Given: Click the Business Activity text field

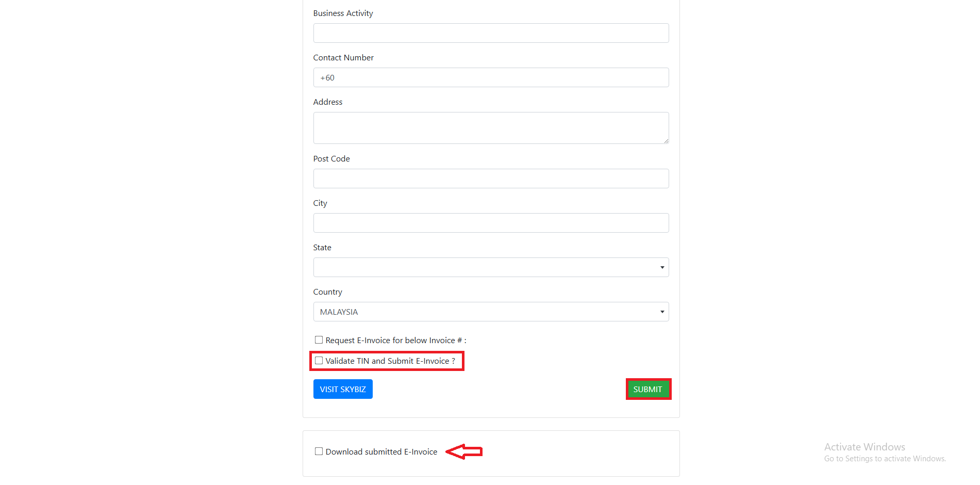Looking at the screenshot, I should point(491,33).
